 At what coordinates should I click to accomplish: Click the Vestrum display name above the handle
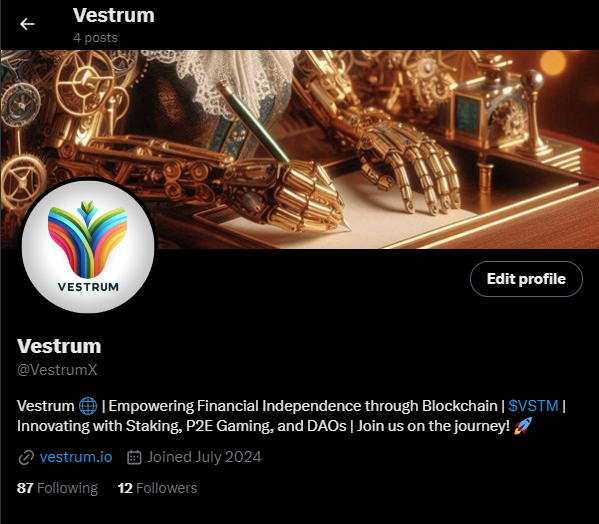coord(59,346)
